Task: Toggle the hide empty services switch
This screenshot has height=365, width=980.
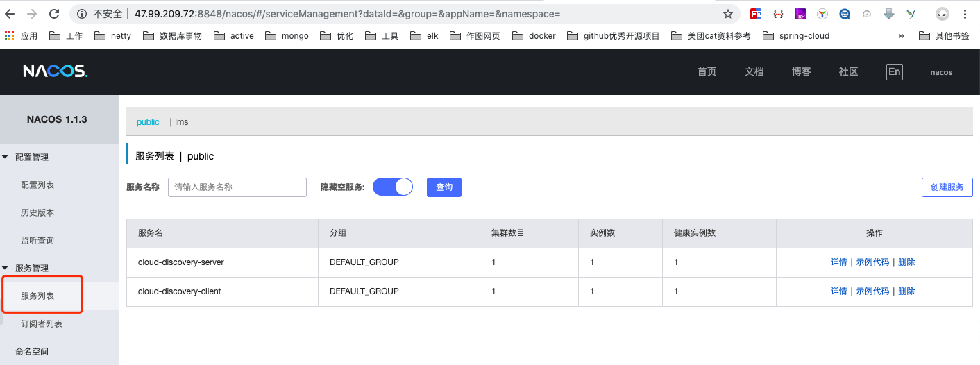Action: tap(393, 187)
